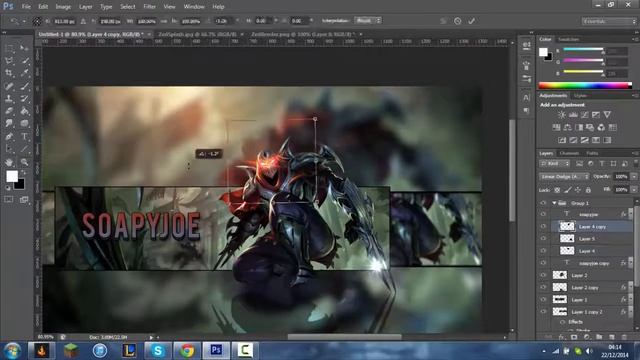Create a new group folder icon
This screenshot has width=640, height=360.
click(x=599, y=337)
